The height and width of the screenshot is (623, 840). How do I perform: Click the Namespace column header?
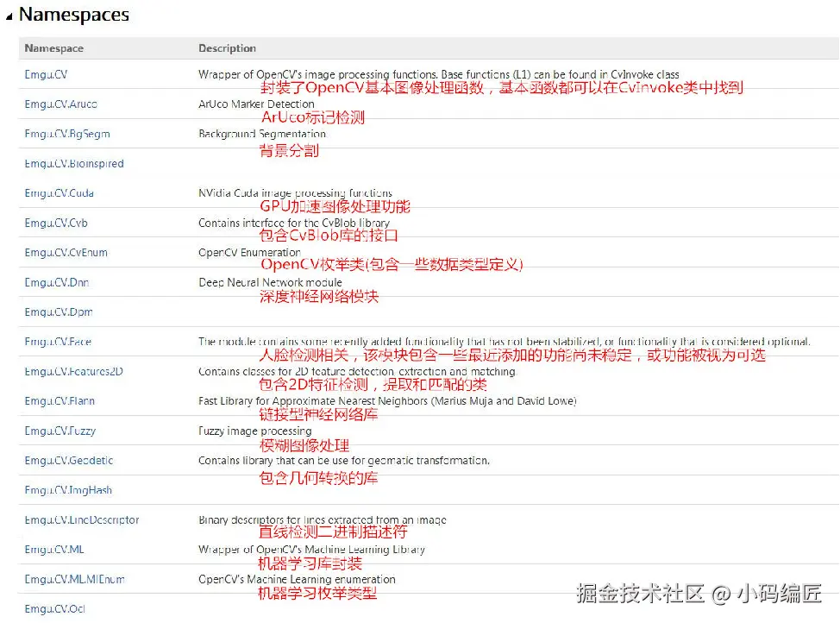click(54, 48)
